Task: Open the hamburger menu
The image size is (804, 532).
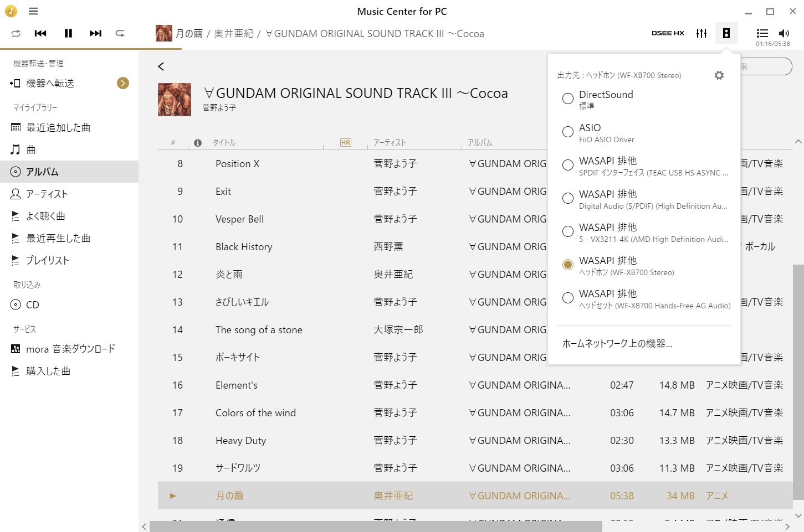Action: (x=33, y=11)
